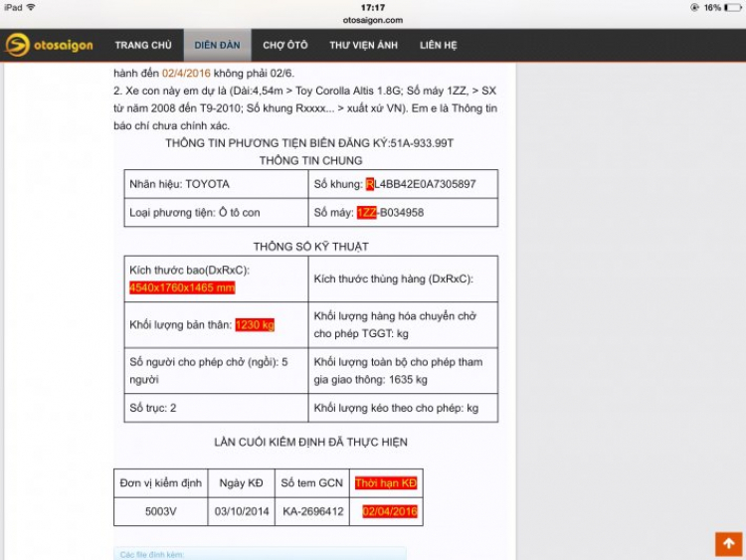The height and width of the screenshot is (560, 746).
Task: Select 'LẦN CUỐI KIỂM ĐỊNH ĐÃ THỰC HIỆN' heading
Action: click(310, 442)
